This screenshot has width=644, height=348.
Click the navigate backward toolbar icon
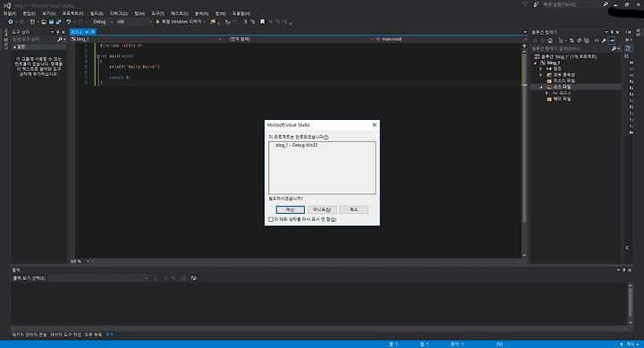click(11, 21)
